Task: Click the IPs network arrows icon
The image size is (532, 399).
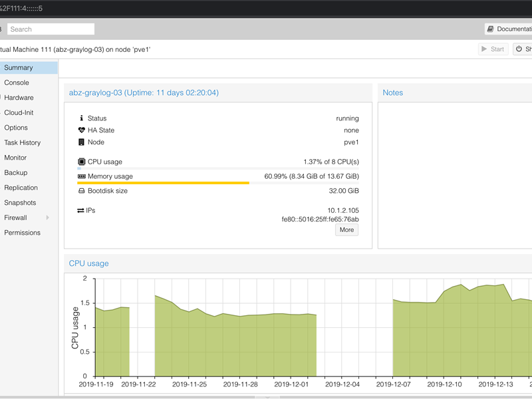Action: pos(81,210)
